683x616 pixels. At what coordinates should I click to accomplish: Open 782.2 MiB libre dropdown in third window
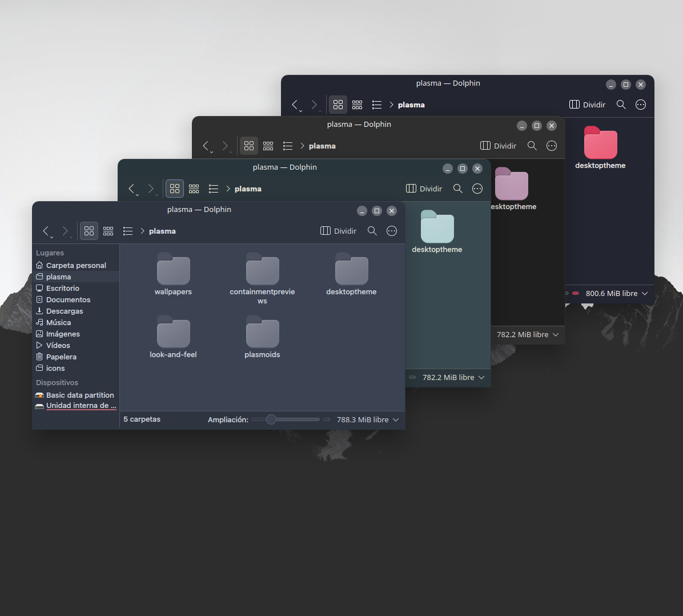coord(528,335)
